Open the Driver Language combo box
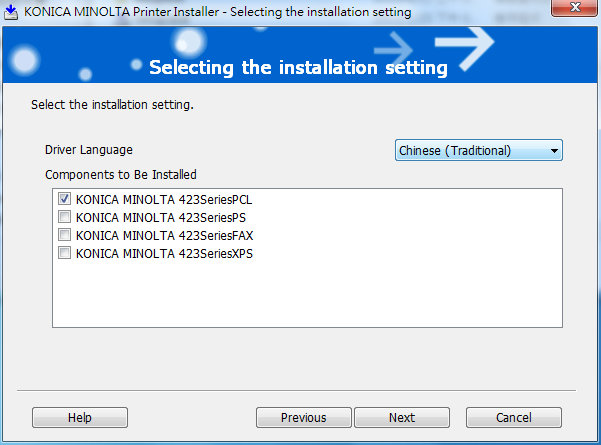 pyautogui.click(x=479, y=150)
